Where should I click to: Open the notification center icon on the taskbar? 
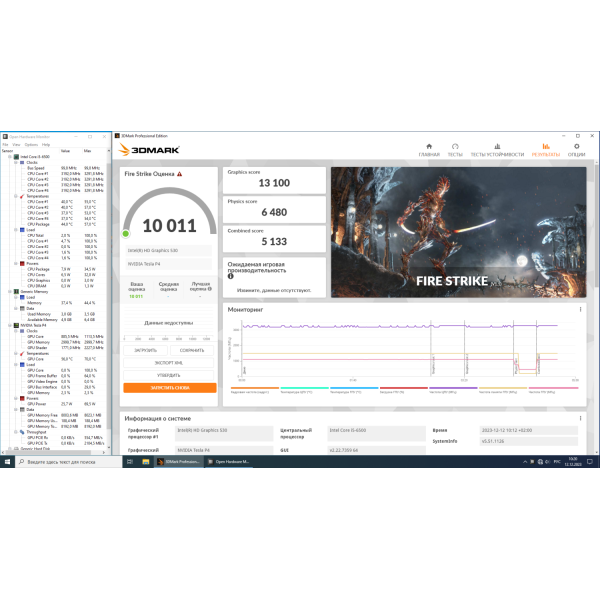(x=590, y=462)
